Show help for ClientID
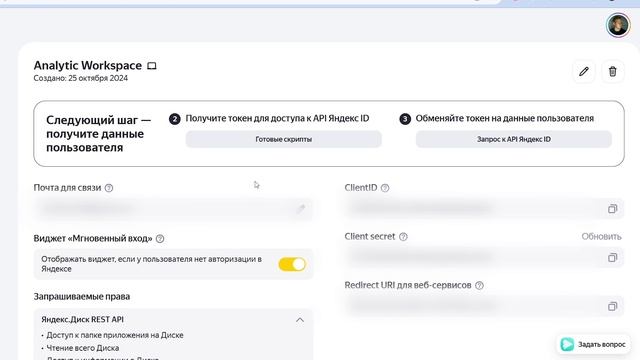Viewport: 640px width, 360px height. [x=385, y=188]
